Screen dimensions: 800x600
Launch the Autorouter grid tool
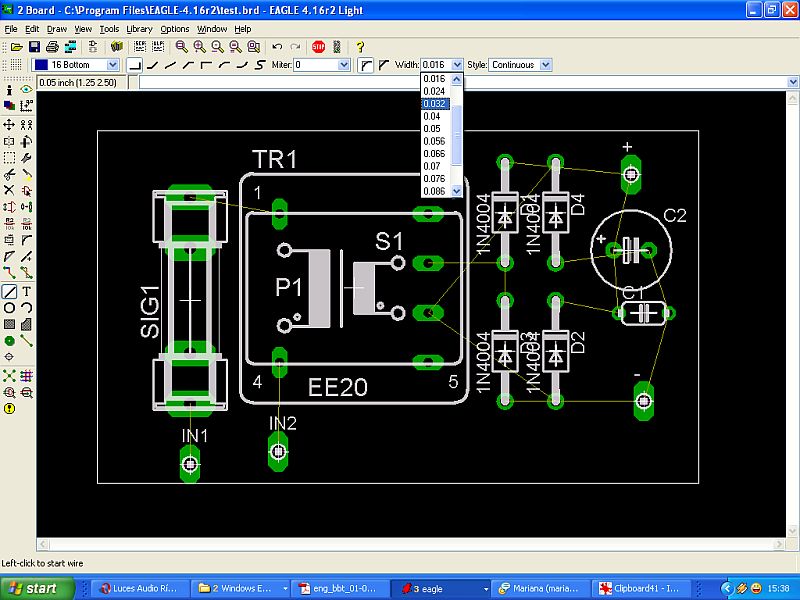pos(27,377)
